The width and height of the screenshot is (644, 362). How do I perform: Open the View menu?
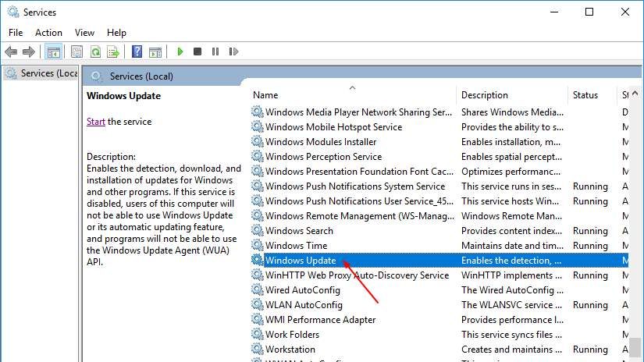(84, 33)
